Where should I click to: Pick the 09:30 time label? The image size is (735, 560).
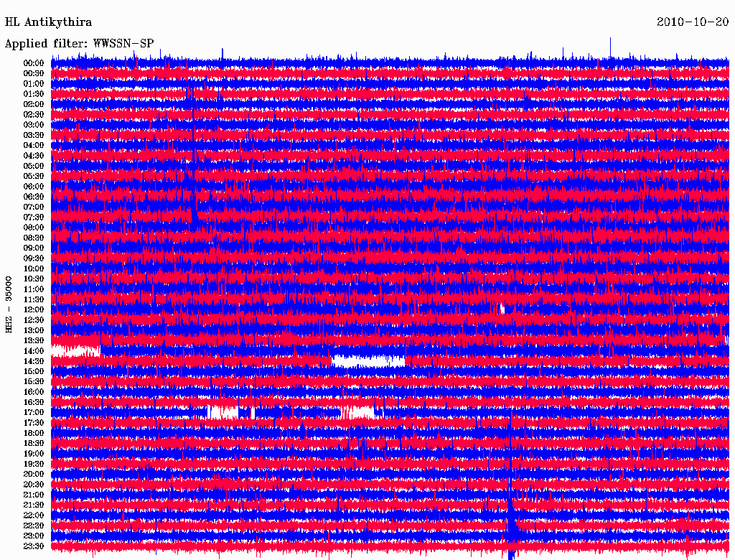tap(34, 258)
